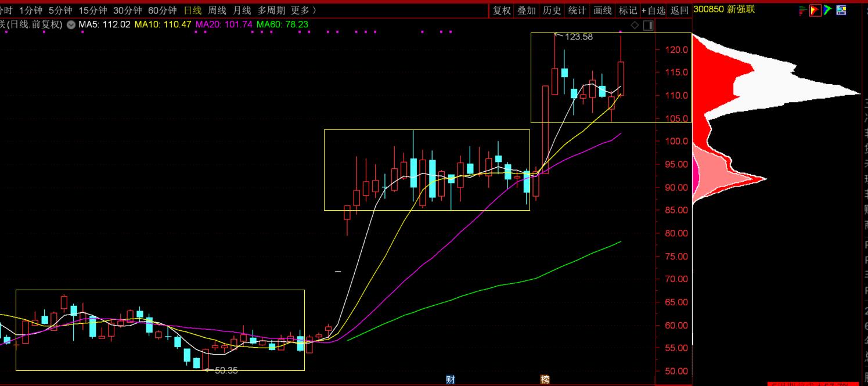
Task: Add the stock via +自选 button
Action: point(653,10)
